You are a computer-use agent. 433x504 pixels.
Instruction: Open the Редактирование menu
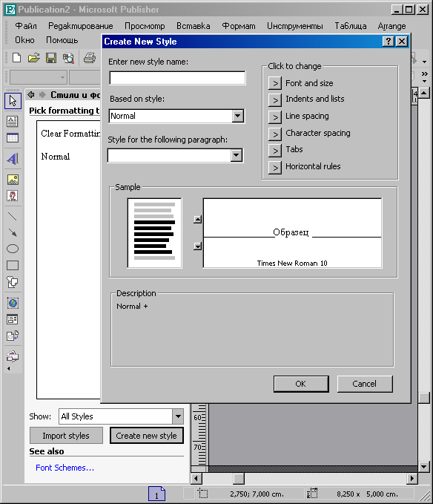(x=81, y=26)
